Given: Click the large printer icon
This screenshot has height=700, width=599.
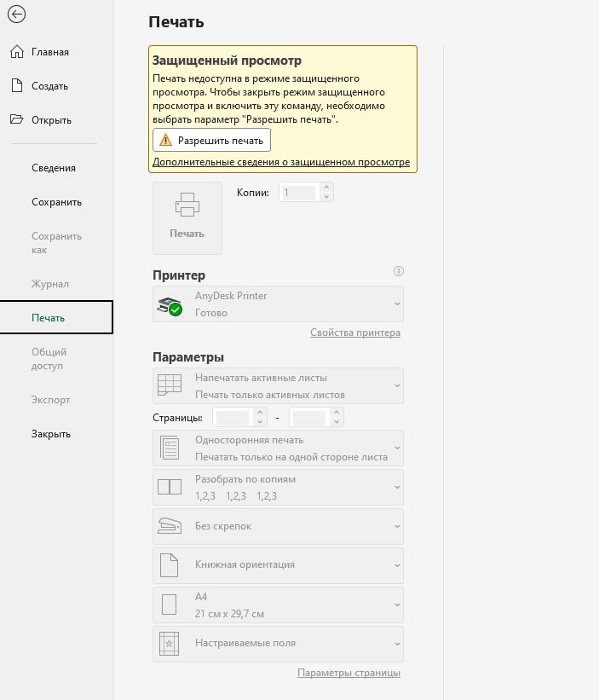Looking at the screenshot, I should point(187,205).
